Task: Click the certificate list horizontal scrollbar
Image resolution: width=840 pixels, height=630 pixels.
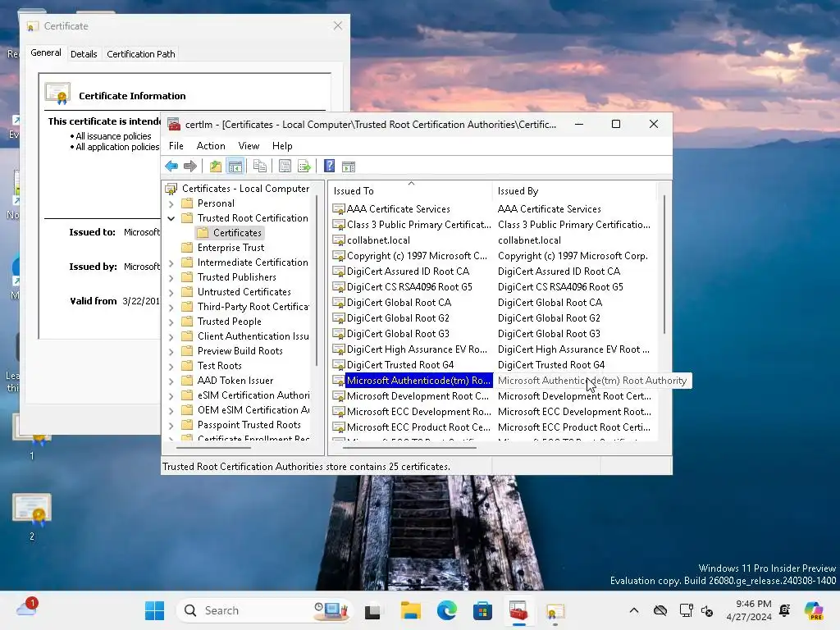Action: [x=409, y=447]
